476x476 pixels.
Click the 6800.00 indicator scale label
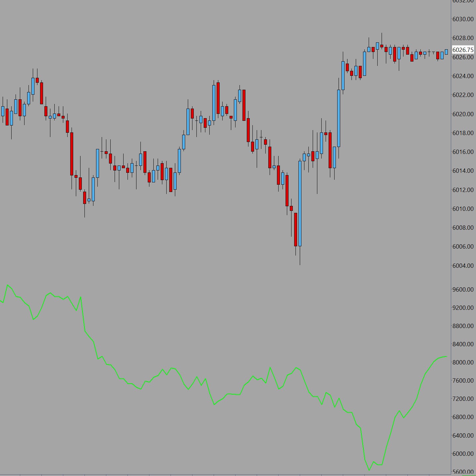pyautogui.click(x=463, y=417)
